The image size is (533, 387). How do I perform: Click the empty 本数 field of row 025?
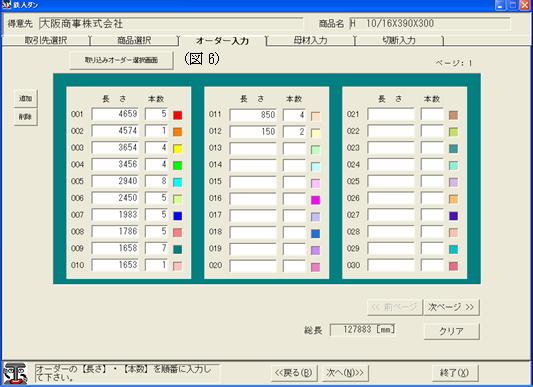tap(432, 181)
